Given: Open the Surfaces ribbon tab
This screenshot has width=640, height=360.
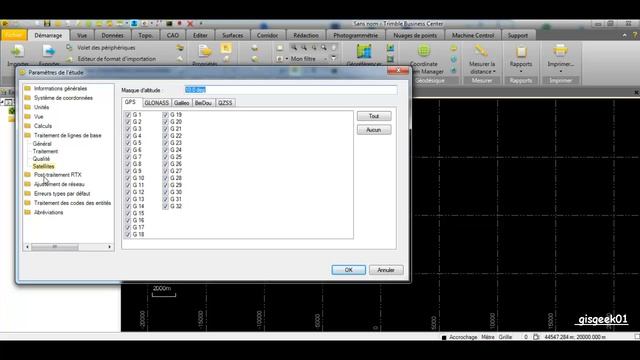Looking at the screenshot, I should [x=233, y=36].
